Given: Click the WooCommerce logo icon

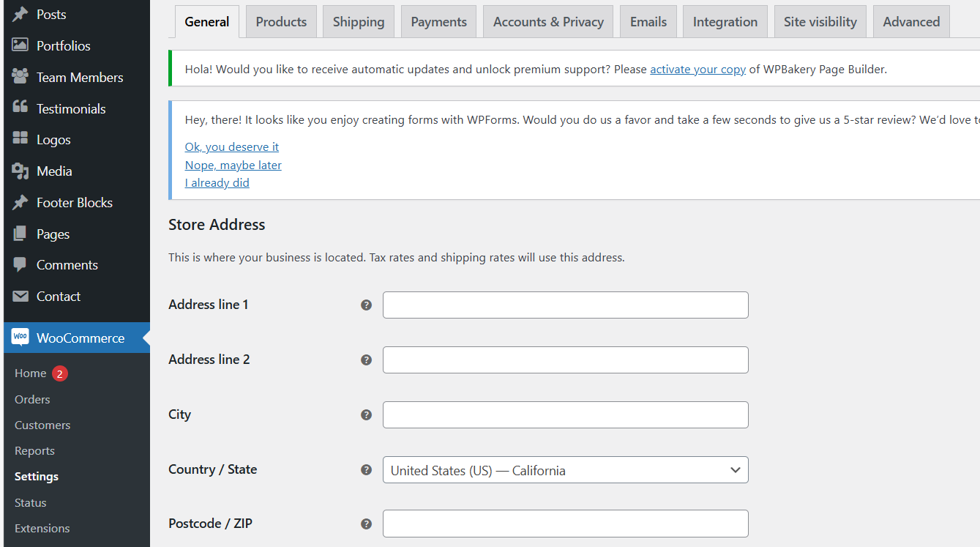Looking at the screenshot, I should (x=20, y=338).
